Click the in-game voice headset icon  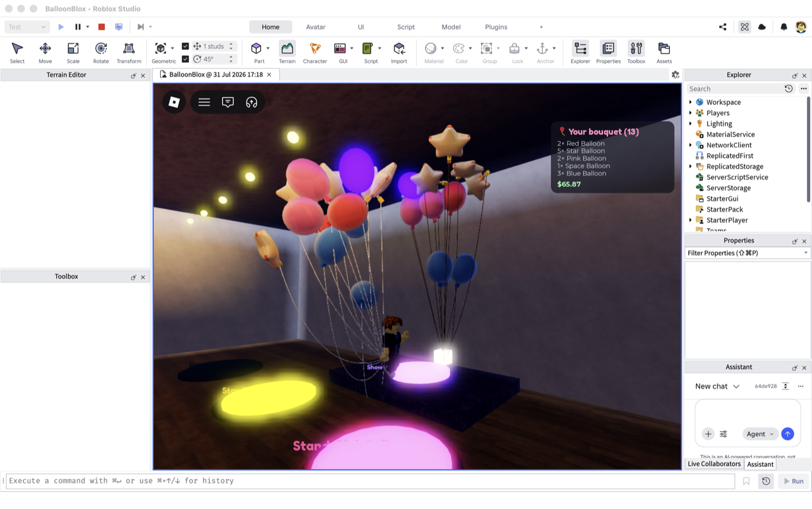pyautogui.click(x=252, y=102)
